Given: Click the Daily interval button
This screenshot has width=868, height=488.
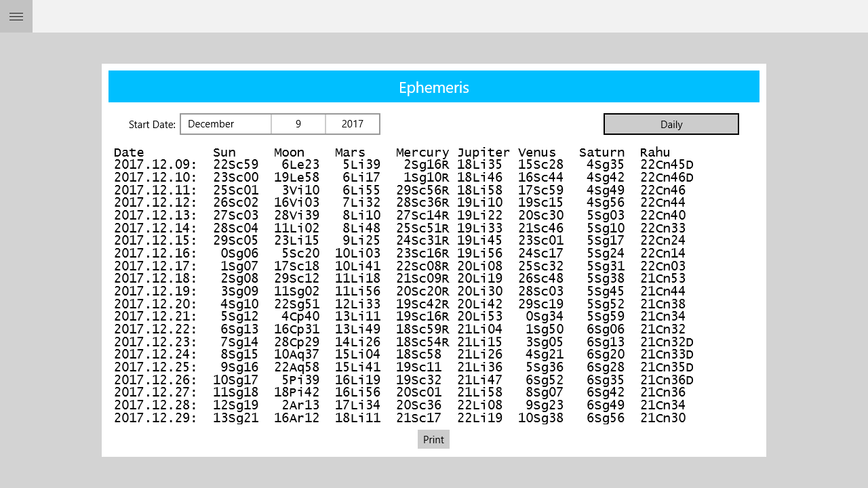Looking at the screenshot, I should (671, 124).
